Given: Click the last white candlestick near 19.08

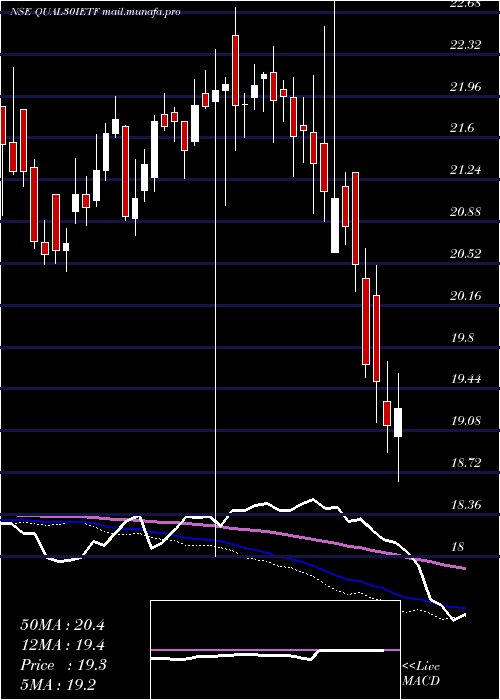Looking at the screenshot, I should point(398,422).
